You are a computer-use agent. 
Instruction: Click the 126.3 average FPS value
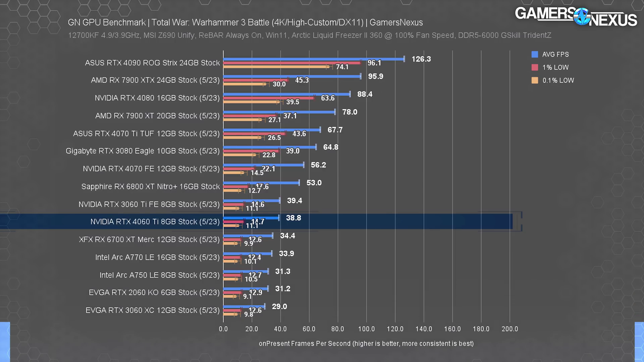[x=421, y=59]
